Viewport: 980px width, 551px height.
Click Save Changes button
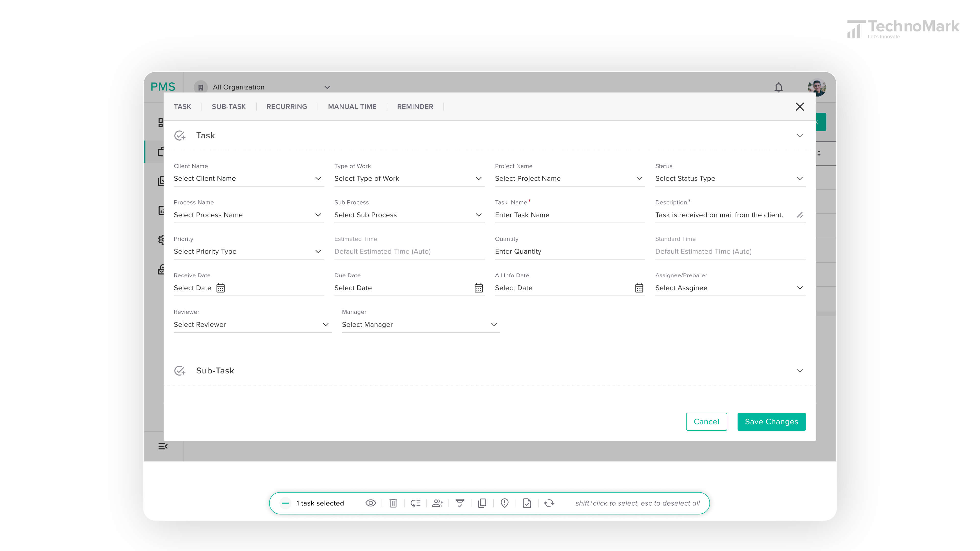click(771, 421)
